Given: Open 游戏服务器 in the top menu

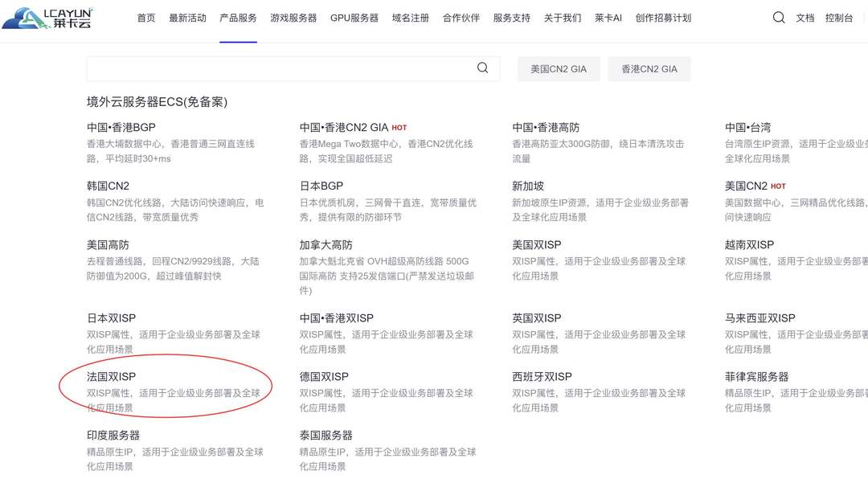Looking at the screenshot, I should click(x=293, y=18).
